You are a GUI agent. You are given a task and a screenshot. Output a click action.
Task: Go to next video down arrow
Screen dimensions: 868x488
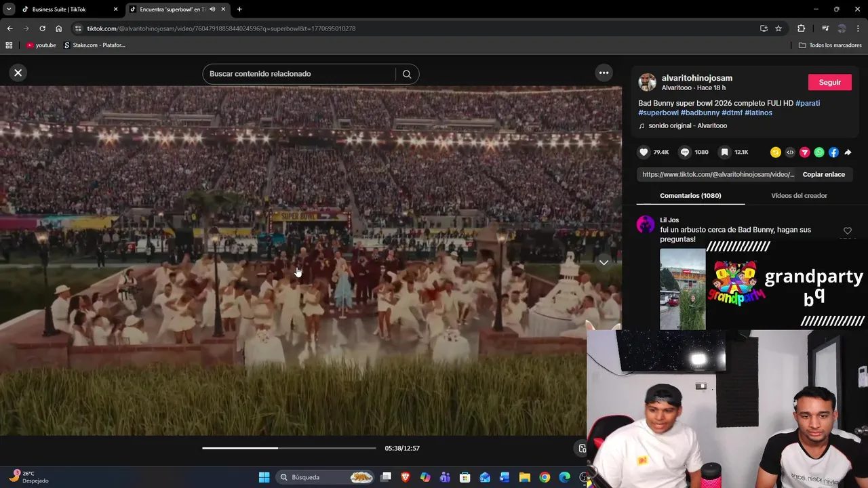[604, 262]
